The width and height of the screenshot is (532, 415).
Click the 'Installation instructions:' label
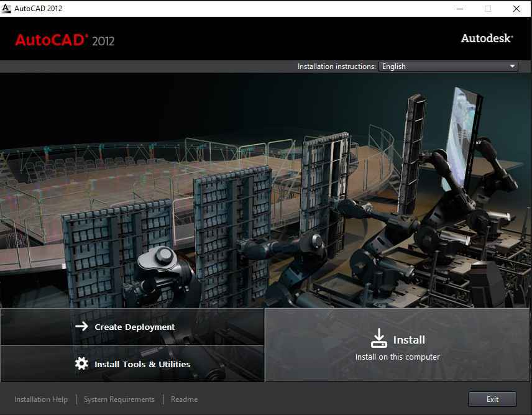[x=336, y=66]
